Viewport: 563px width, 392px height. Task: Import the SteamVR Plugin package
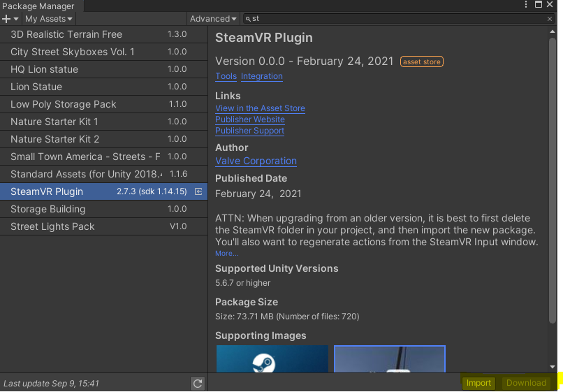click(478, 383)
